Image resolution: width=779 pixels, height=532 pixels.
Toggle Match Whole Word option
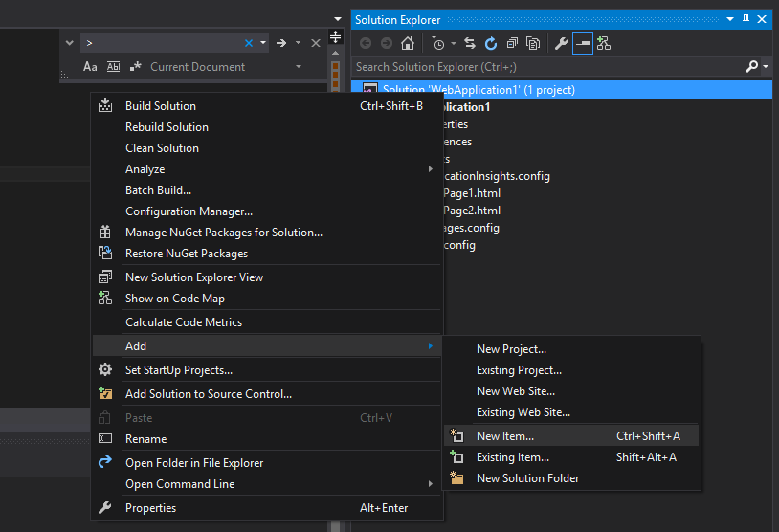point(113,67)
